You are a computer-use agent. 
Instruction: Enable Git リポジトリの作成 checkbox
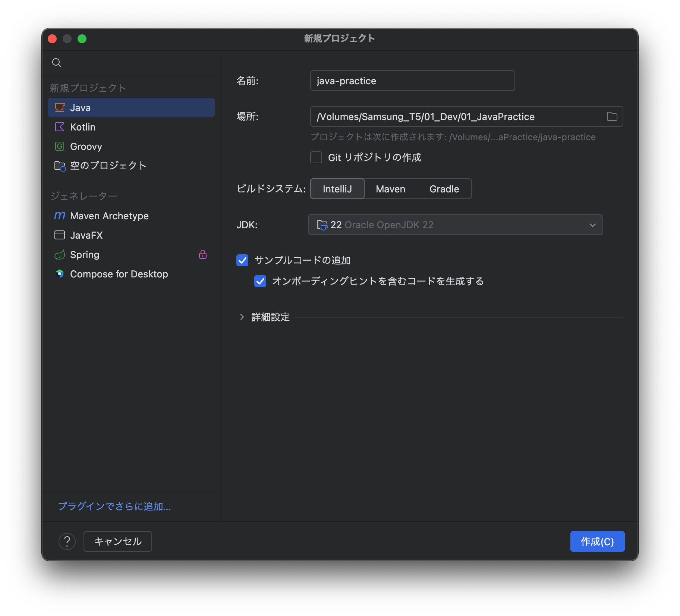pos(316,157)
